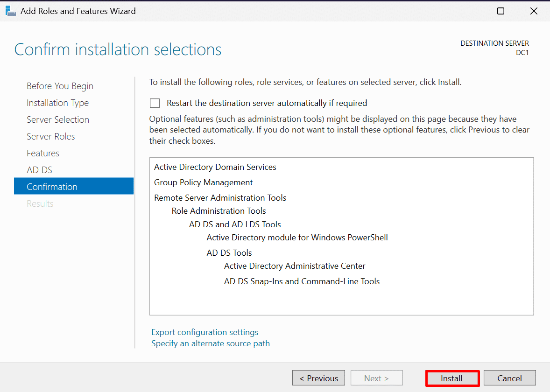Select Group Policy Management in list

click(204, 182)
